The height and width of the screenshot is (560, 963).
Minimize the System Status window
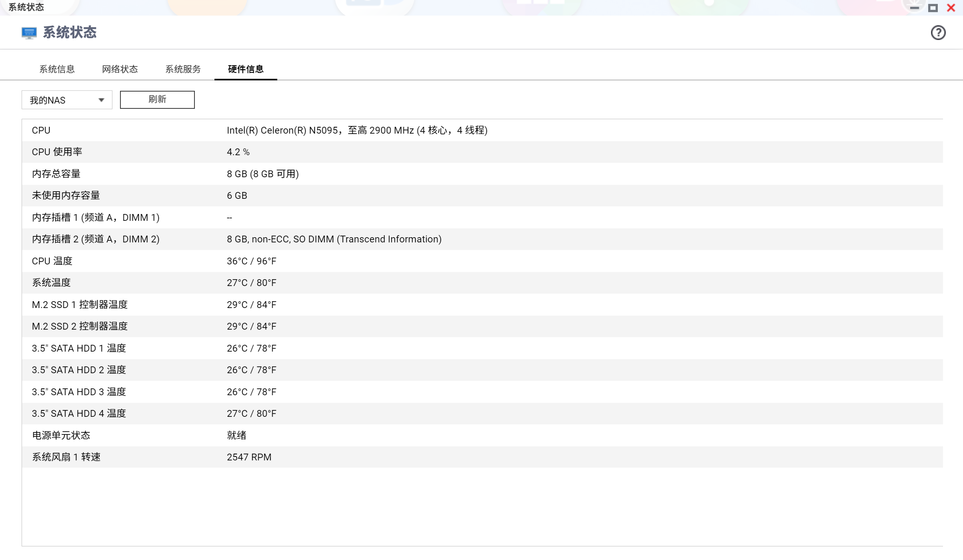(914, 8)
